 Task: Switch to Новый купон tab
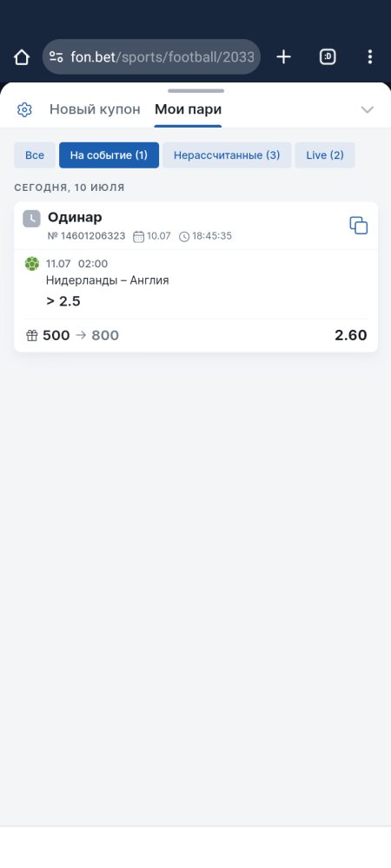coord(95,109)
